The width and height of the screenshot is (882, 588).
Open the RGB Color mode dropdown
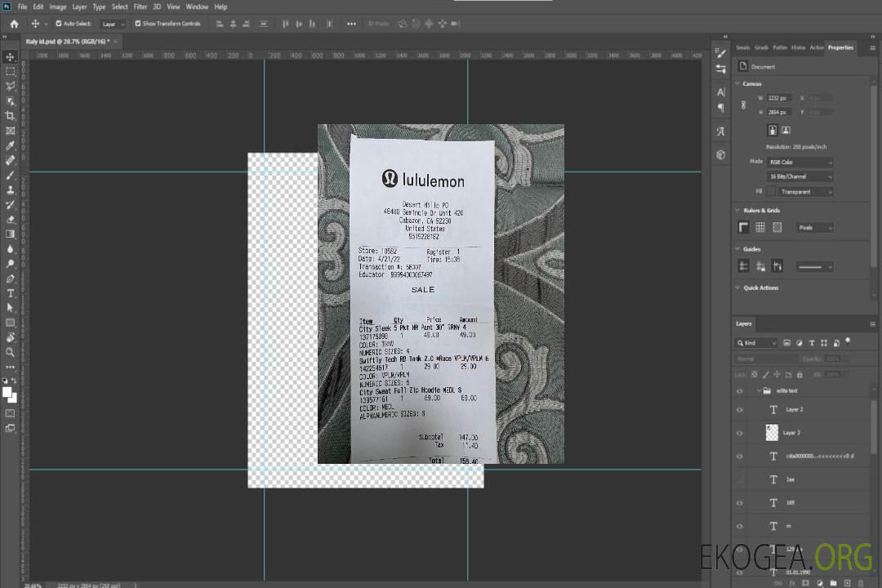tap(800, 162)
